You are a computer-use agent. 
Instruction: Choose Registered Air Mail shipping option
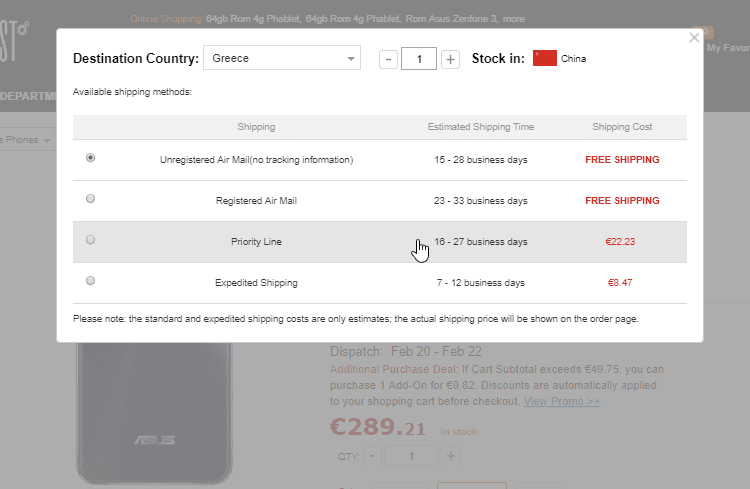pyautogui.click(x=91, y=199)
